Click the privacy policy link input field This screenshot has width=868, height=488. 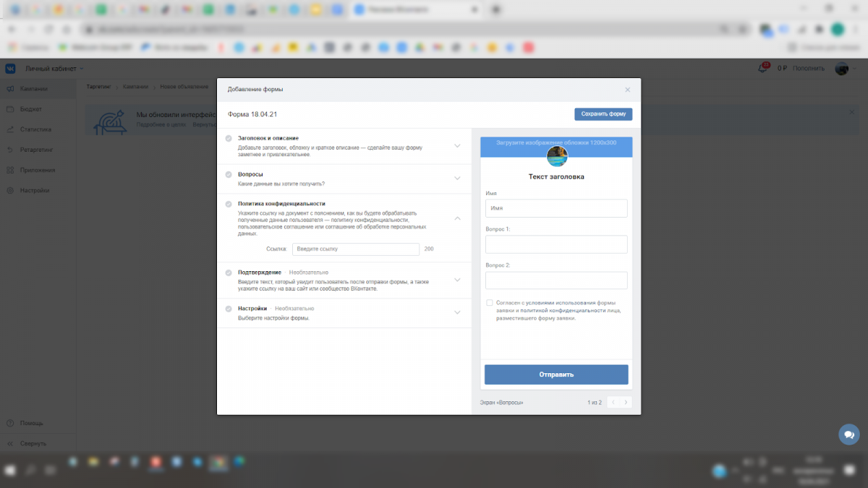click(x=355, y=249)
